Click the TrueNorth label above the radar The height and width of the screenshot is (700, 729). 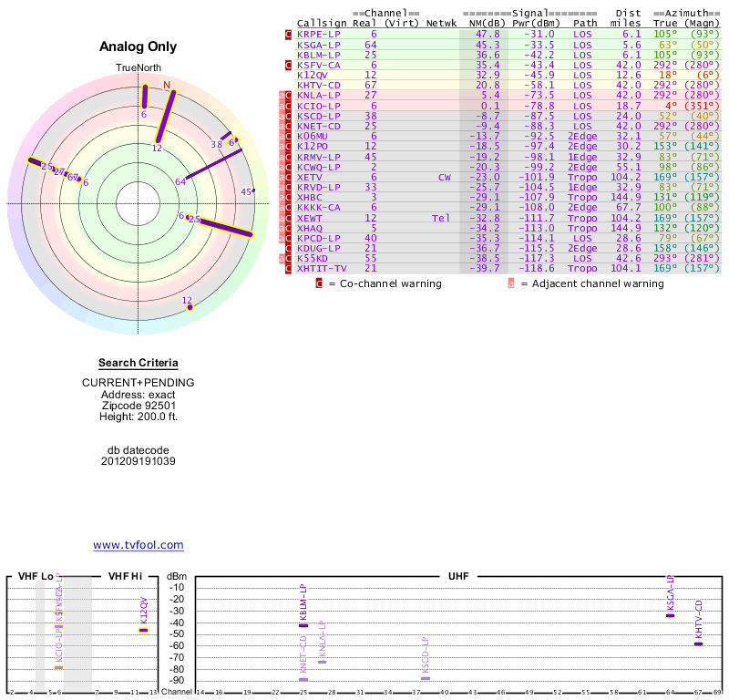coord(139,68)
